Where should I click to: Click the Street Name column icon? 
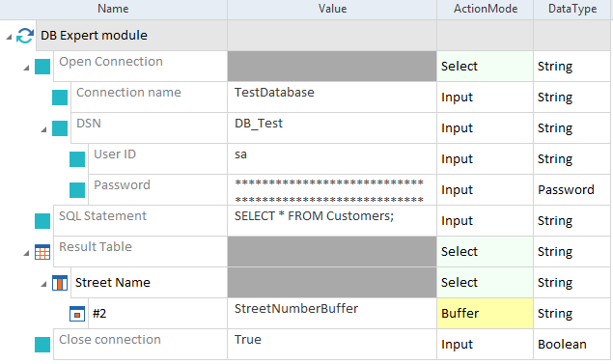point(60,283)
